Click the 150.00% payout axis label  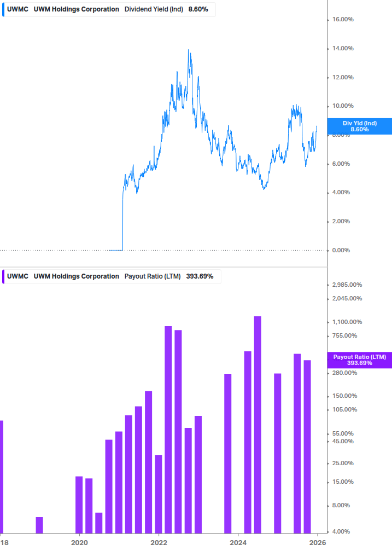pyautogui.click(x=344, y=396)
